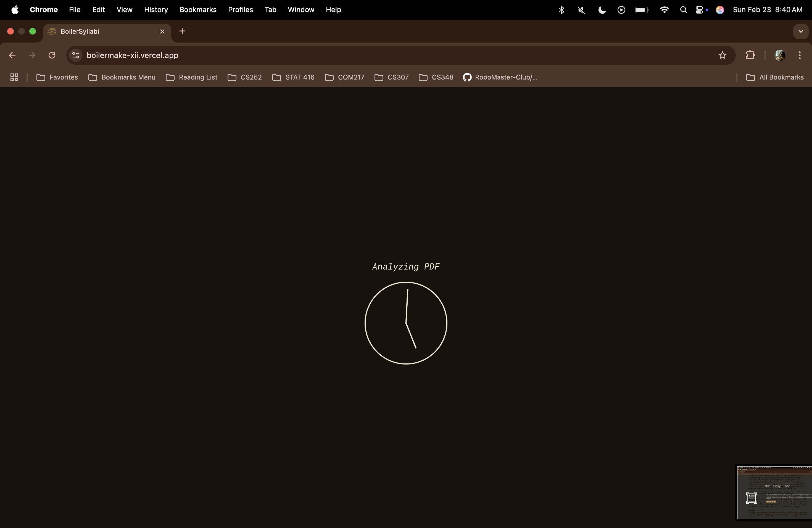The image size is (812, 528).
Task: Open the RoboMaster-Club GitHub bookmark
Action: pyautogui.click(x=500, y=77)
